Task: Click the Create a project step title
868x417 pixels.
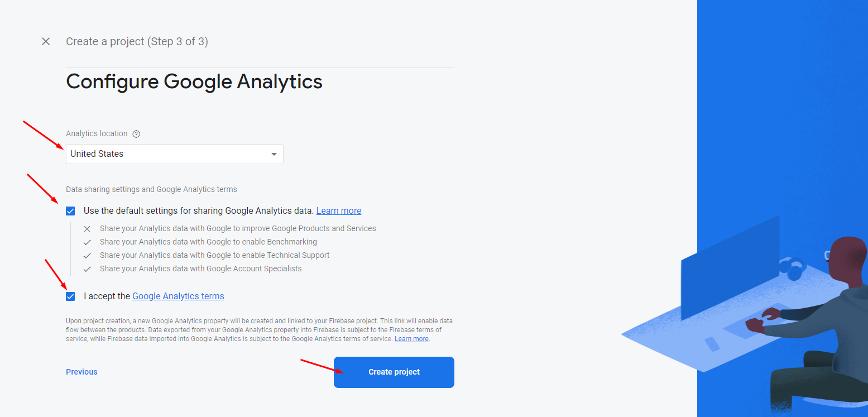Action: pos(137,41)
